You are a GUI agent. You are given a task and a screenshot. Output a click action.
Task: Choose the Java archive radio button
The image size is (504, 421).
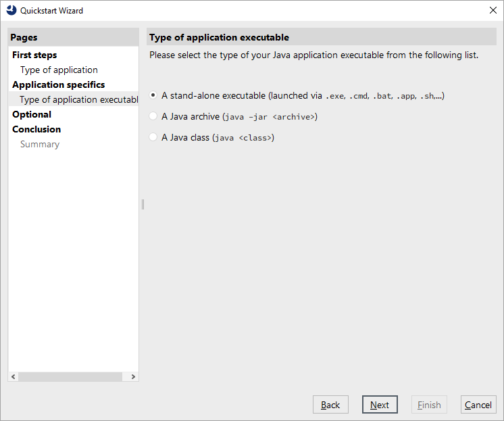pyautogui.click(x=153, y=116)
